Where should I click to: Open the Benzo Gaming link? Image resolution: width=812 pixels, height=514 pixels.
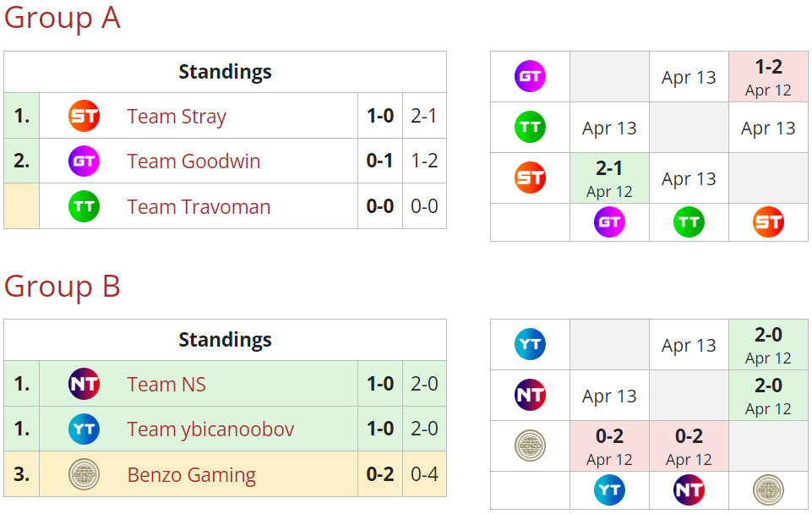click(191, 474)
